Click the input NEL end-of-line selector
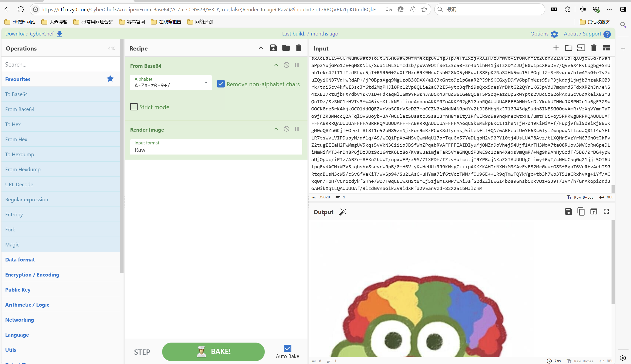Image resolution: width=631 pixels, height=364 pixels. click(x=606, y=197)
